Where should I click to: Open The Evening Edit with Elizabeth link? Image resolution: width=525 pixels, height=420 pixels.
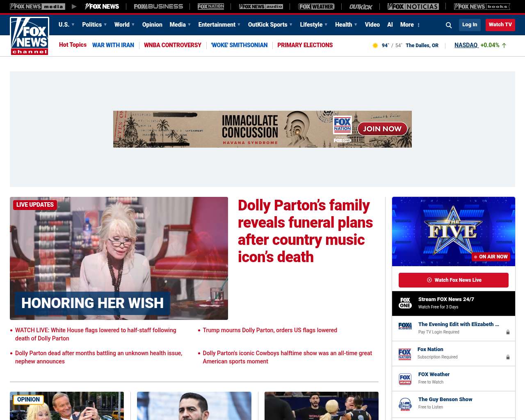(459, 324)
